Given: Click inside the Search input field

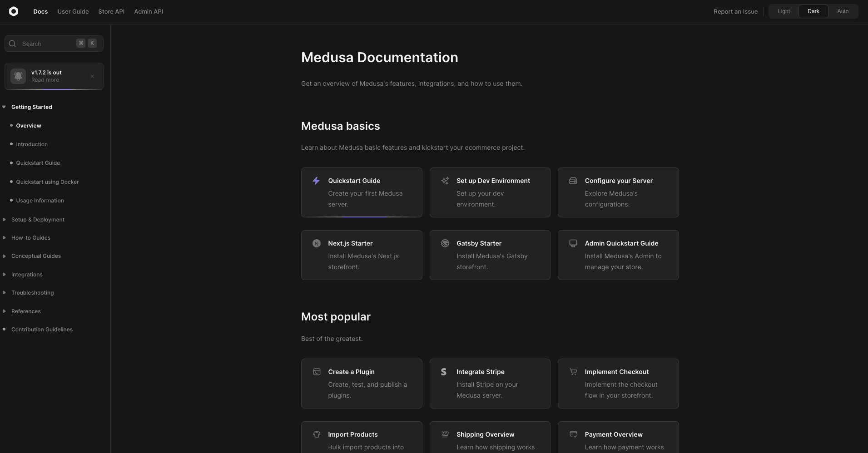Looking at the screenshot, I should (45, 43).
